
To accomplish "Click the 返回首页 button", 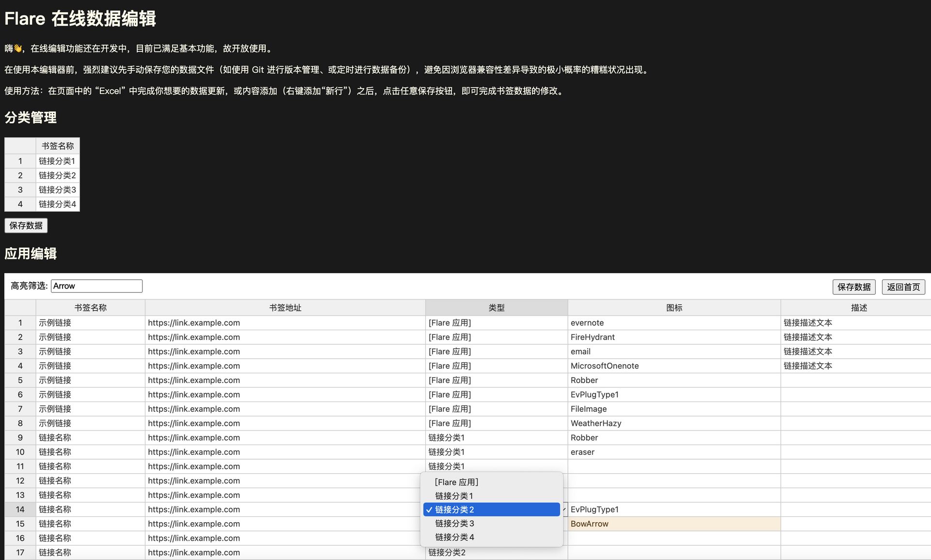I will point(903,287).
